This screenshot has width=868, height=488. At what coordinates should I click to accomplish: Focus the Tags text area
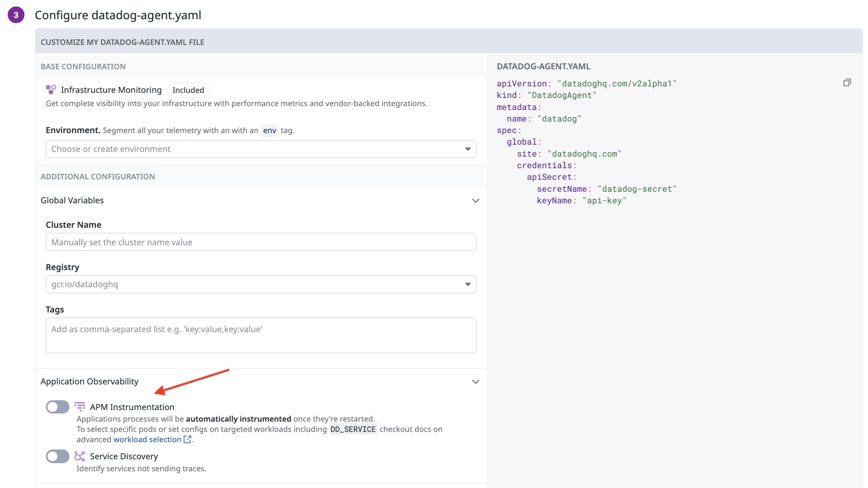coord(260,335)
